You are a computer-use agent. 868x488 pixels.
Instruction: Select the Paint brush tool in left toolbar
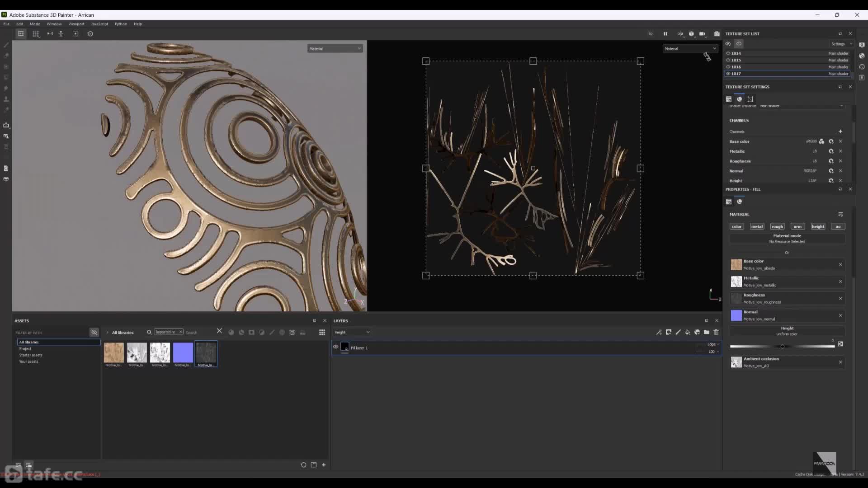click(6, 45)
